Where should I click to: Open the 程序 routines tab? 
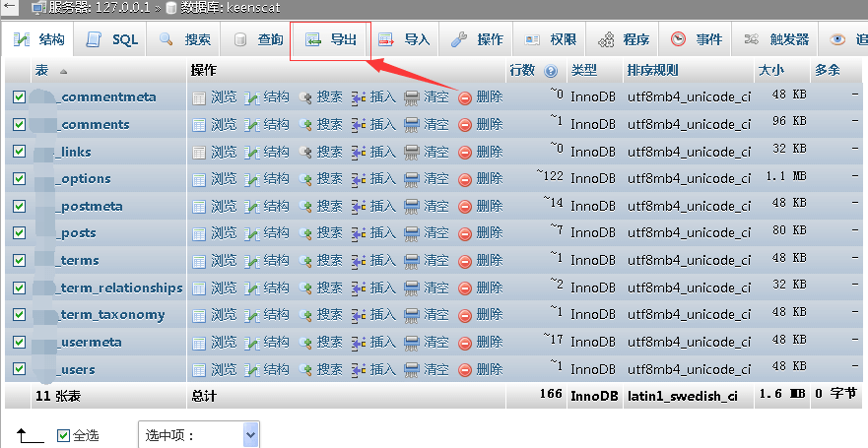[623, 39]
